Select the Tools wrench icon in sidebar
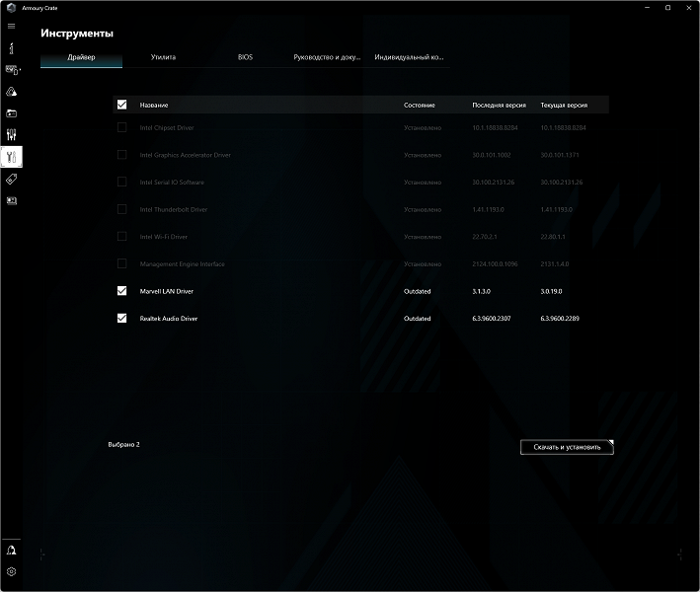The height and width of the screenshot is (592, 700). [x=11, y=157]
